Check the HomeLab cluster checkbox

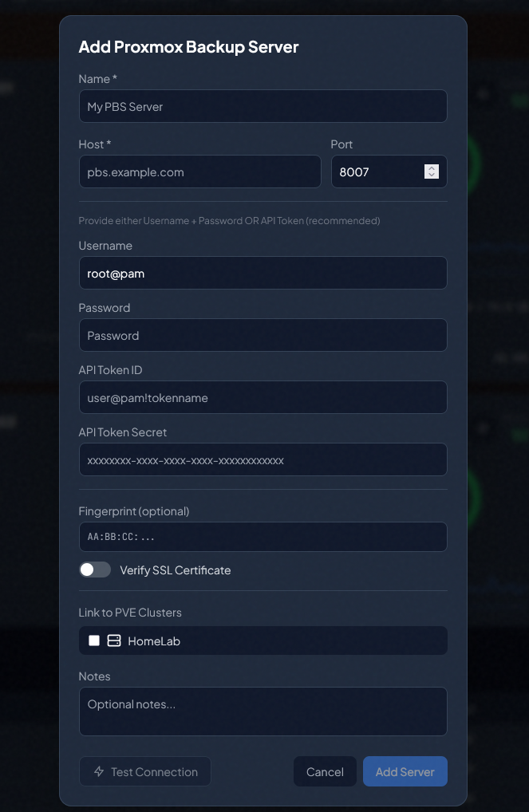(94, 641)
